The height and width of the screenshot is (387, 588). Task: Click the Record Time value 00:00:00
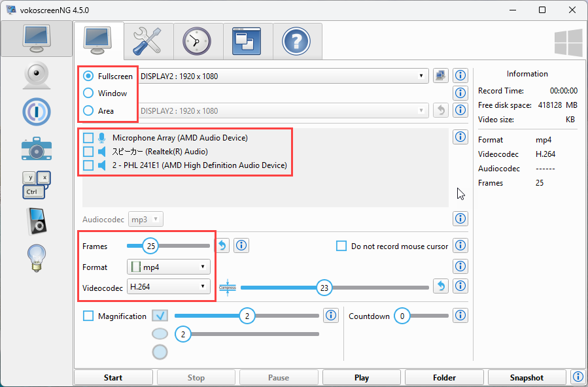564,91
